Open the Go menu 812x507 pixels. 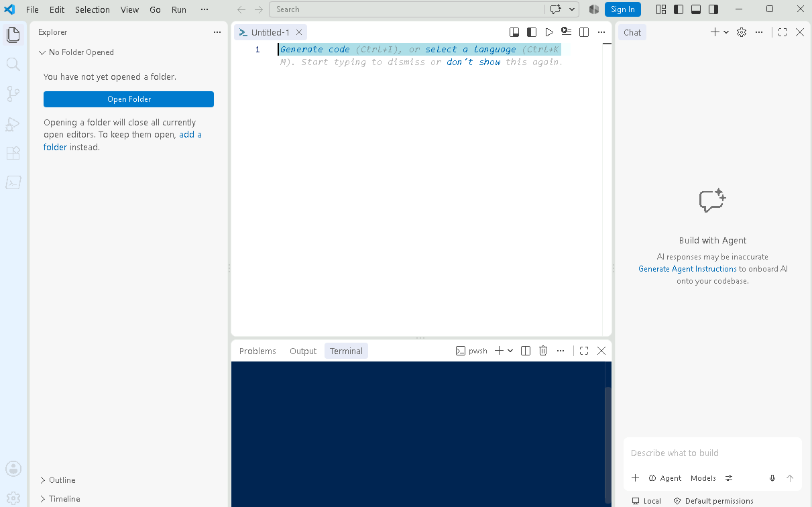pos(155,9)
